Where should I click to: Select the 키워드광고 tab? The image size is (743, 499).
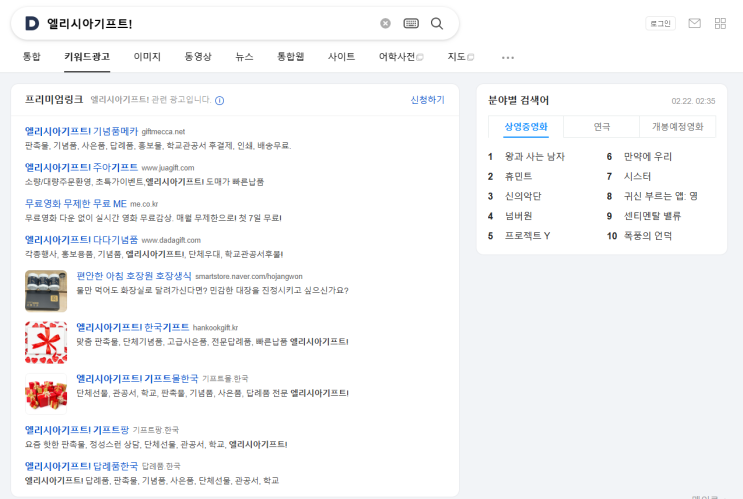[87, 57]
